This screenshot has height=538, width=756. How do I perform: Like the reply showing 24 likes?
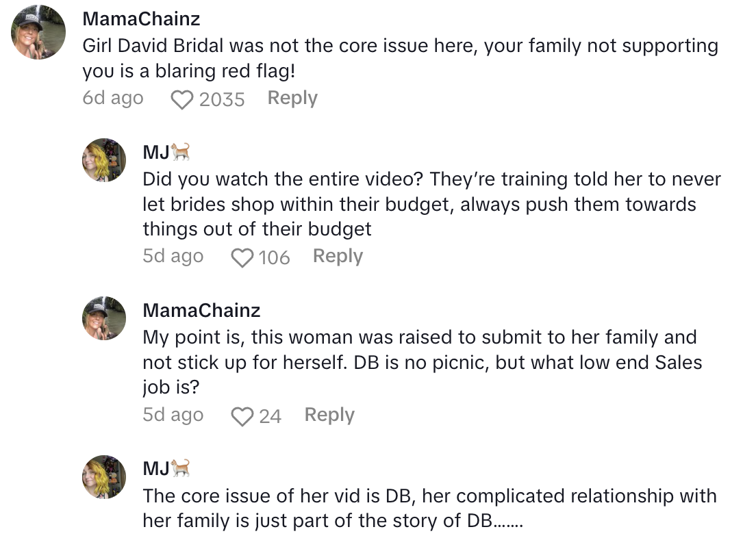[242, 416]
